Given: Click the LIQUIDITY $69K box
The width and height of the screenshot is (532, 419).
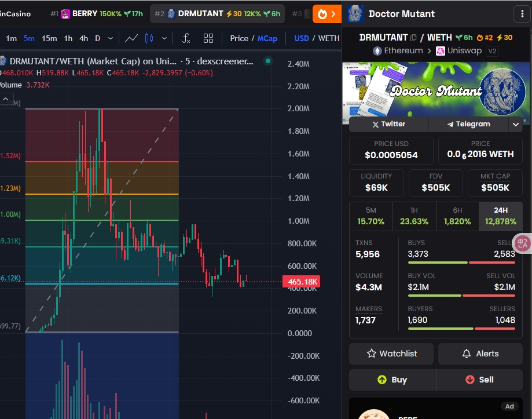Looking at the screenshot, I should tap(376, 183).
